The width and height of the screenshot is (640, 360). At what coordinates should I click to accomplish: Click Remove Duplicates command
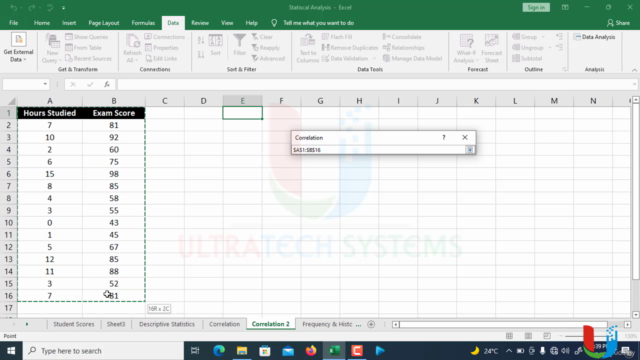pos(350,48)
